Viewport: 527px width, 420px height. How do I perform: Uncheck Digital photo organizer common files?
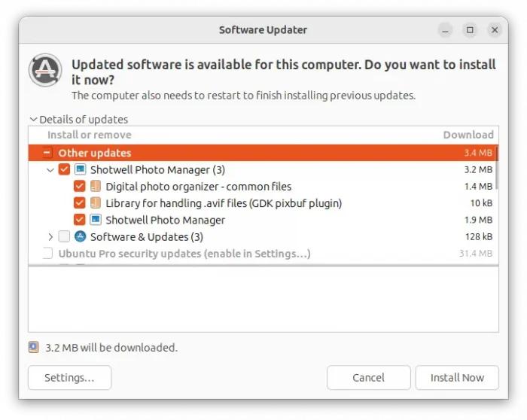pos(80,186)
